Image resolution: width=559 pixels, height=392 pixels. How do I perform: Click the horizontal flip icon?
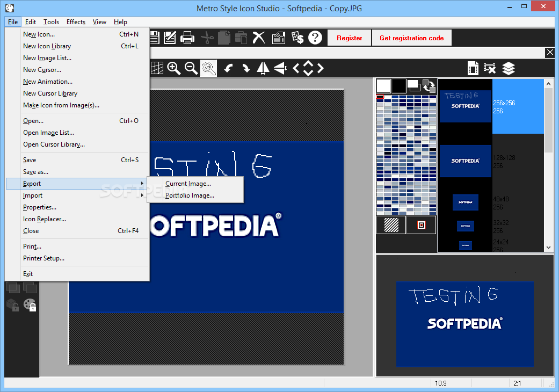[263, 68]
